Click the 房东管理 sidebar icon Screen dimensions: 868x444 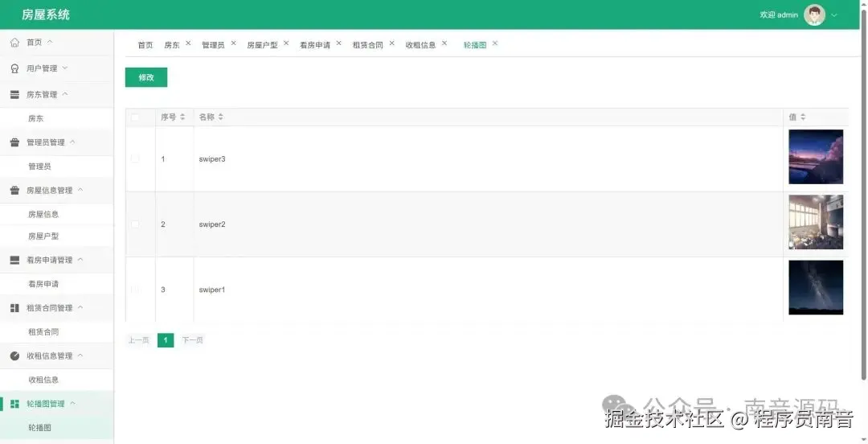(15, 94)
